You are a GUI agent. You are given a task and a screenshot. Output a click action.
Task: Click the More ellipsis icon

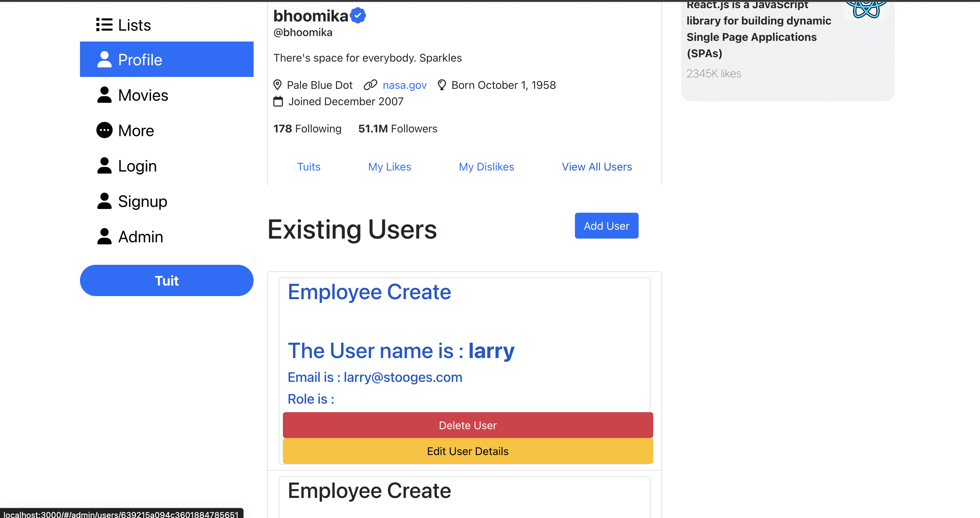pyautogui.click(x=104, y=130)
